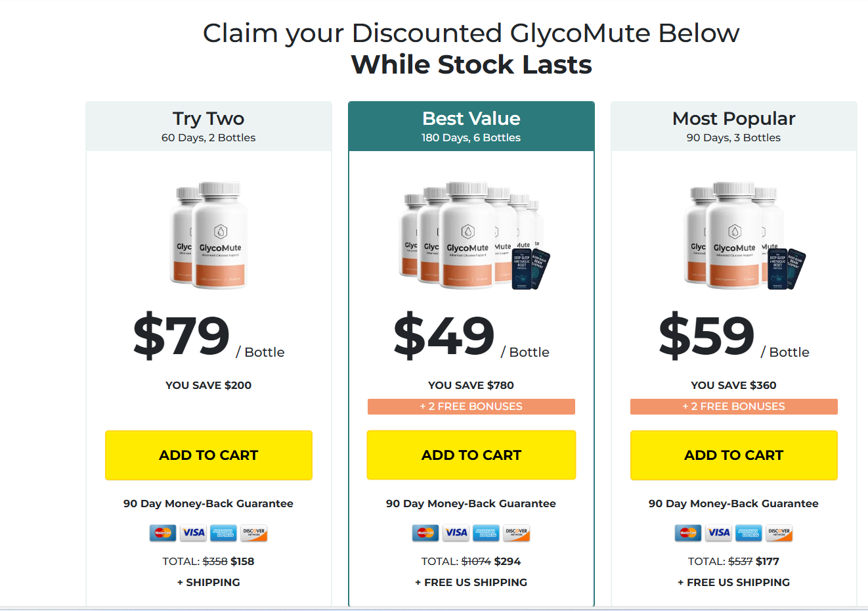Click the VISA icon under Best Value package

click(x=455, y=533)
